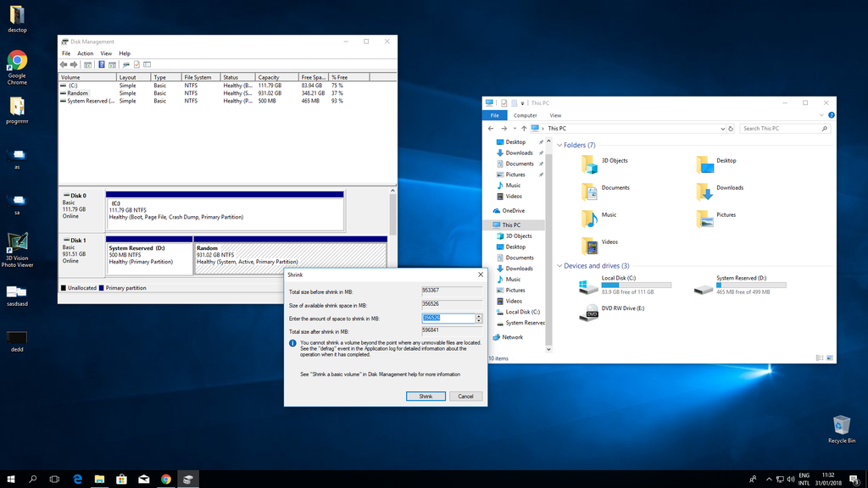Open the View menu in Disk Management
The image size is (868, 488).
coord(106,53)
